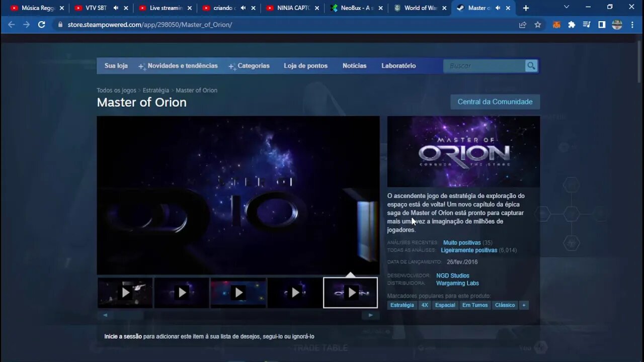Click the Steam Buscar search field
644x362 pixels.
(485, 66)
